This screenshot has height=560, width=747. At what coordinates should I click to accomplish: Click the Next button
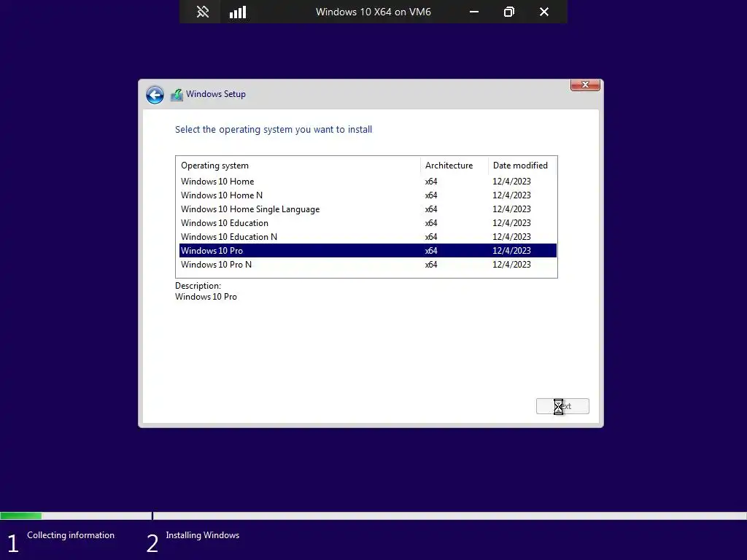point(562,406)
